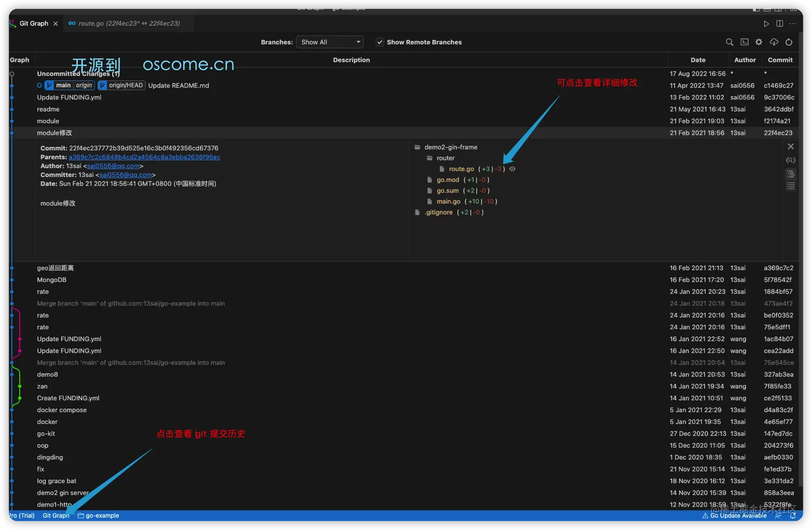Click Go Update Available in the status bar
This screenshot has height=530, width=812.
pos(735,515)
